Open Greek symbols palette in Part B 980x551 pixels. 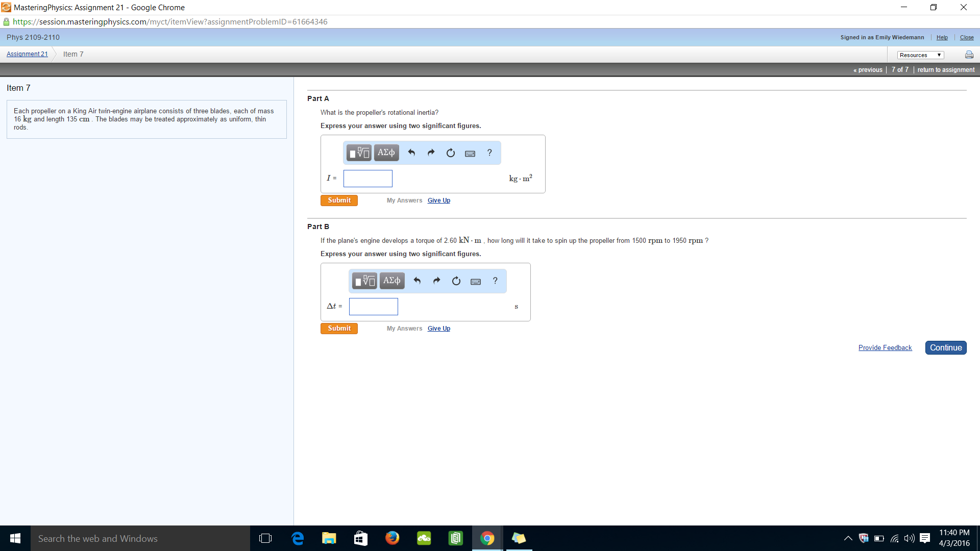tap(392, 281)
